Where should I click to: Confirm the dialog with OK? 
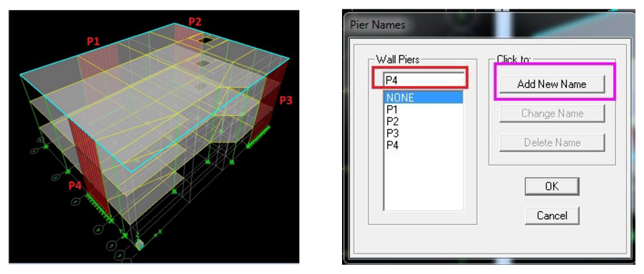point(552,186)
